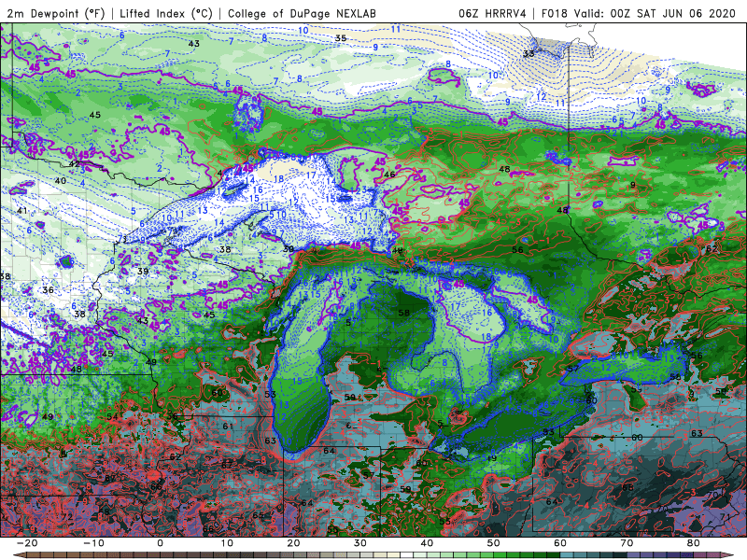Click the '60' label under the color bar
The image size is (747, 560).
[x=560, y=543]
